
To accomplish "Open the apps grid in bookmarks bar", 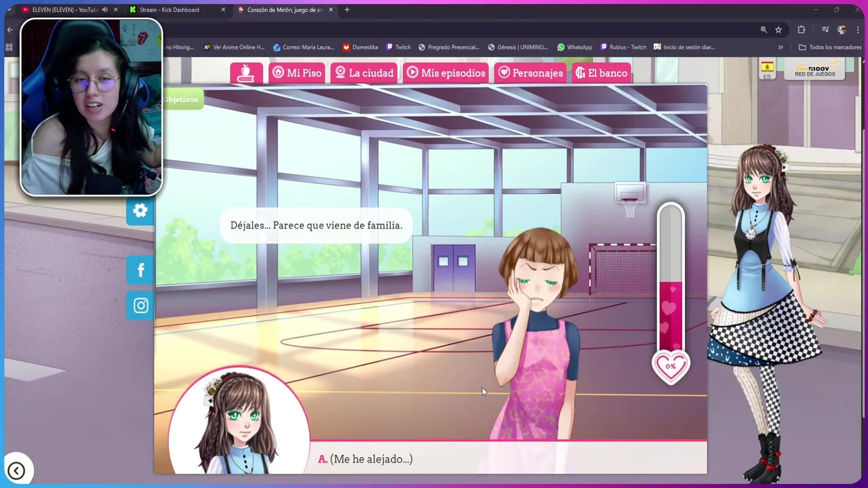I will pos(9,47).
